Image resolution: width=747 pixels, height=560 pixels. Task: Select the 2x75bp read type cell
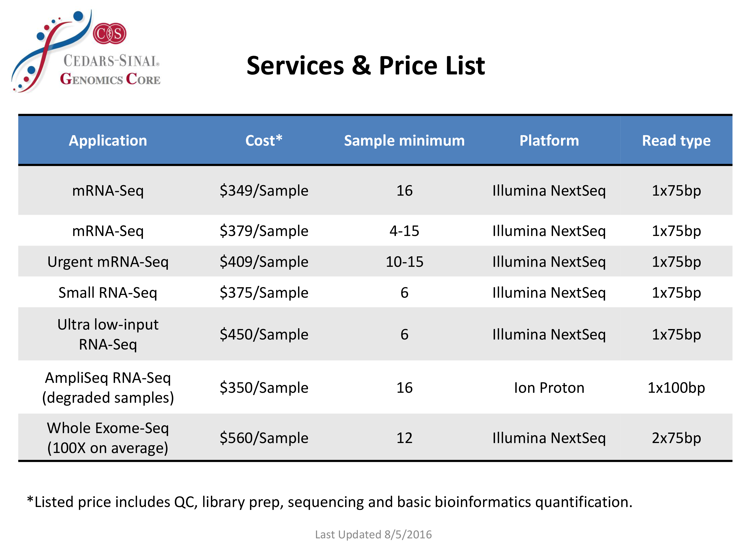(x=676, y=438)
